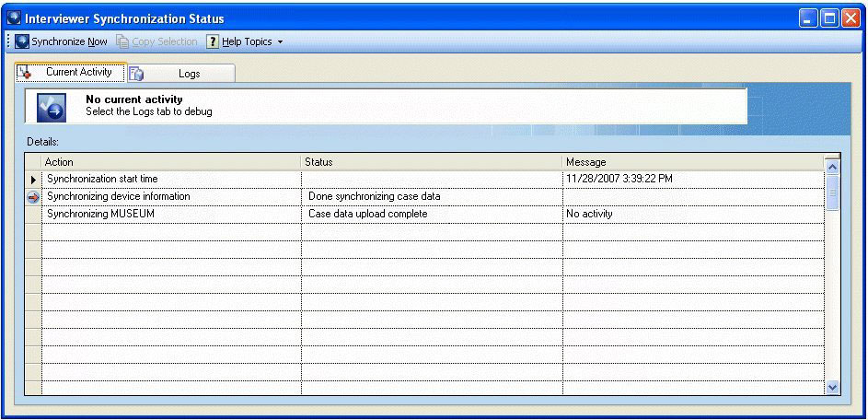Click row pointer beside Synchronization start time
868x420 pixels.
pos(33,180)
